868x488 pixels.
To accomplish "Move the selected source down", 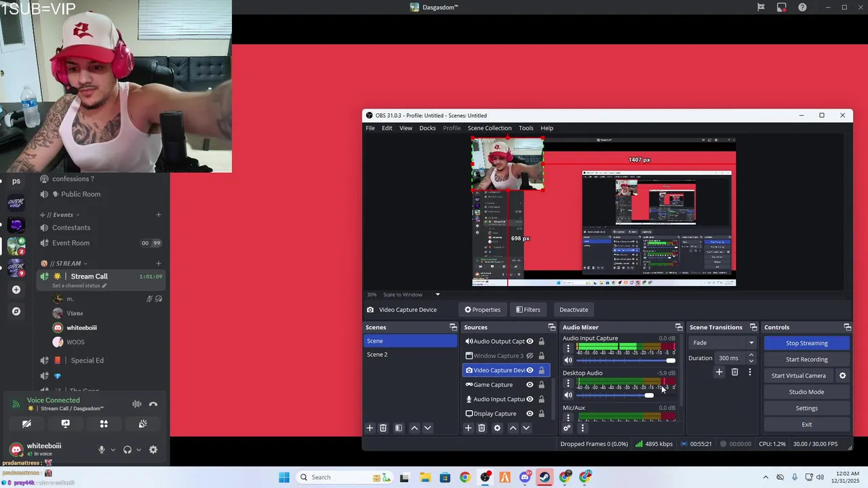I will pyautogui.click(x=526, y=428).
